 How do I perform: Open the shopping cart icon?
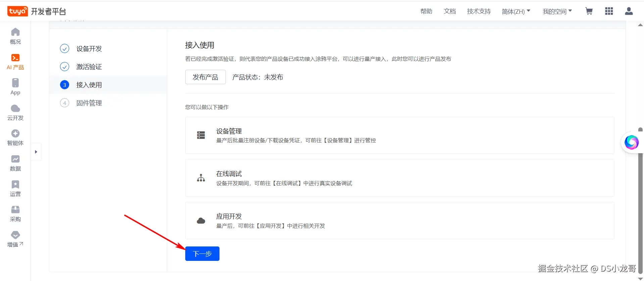click(x=589, y=11)
